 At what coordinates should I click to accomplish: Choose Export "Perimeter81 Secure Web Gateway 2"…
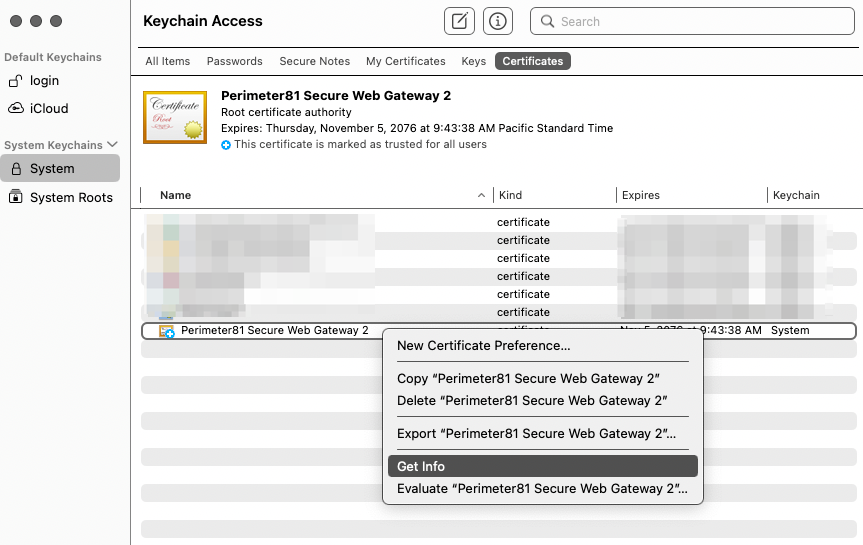[542, 434]
